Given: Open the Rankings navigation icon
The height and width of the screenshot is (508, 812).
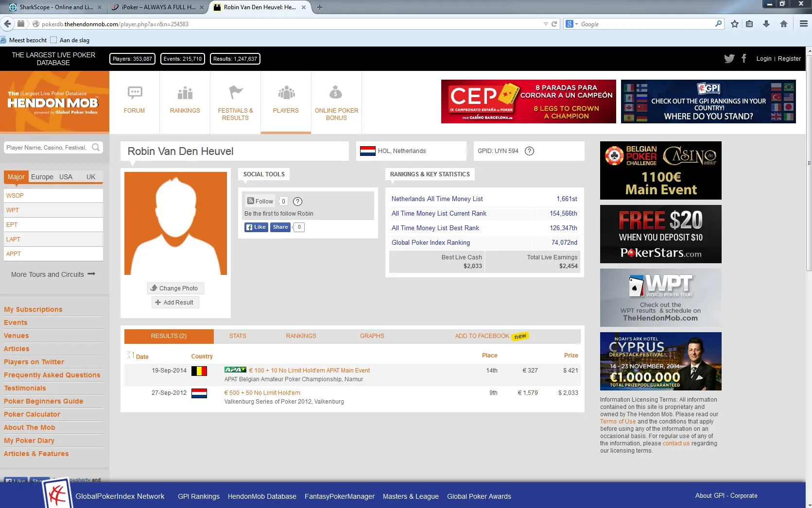Looking at the screenshot, I should (x=185, y=92).
